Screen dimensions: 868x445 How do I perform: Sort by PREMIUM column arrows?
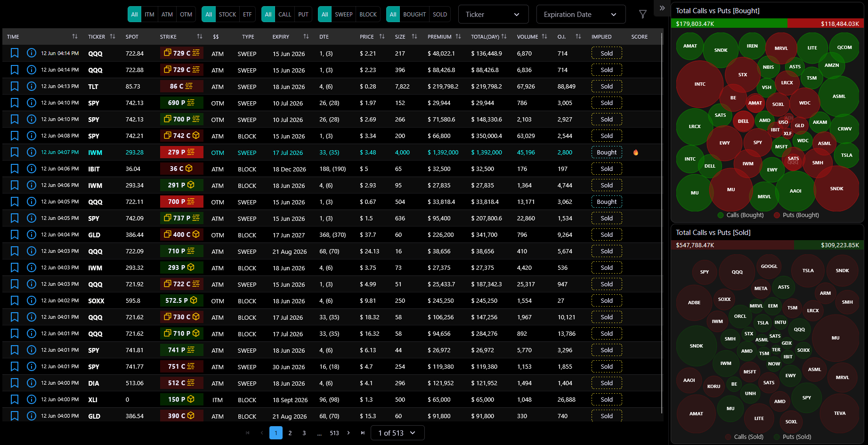tap(458, 36)
